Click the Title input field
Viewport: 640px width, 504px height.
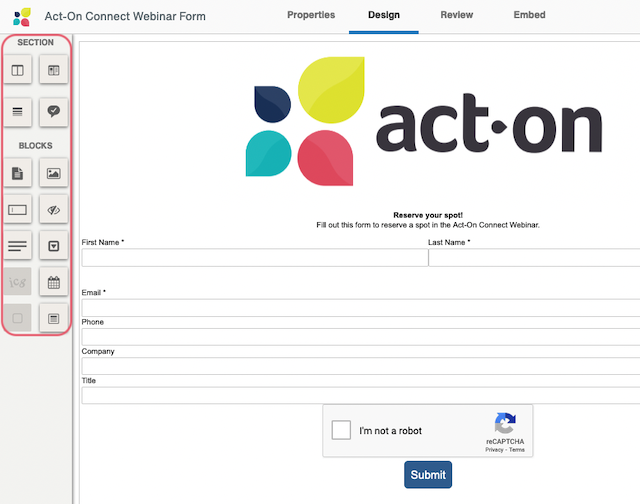click(361, 395)
